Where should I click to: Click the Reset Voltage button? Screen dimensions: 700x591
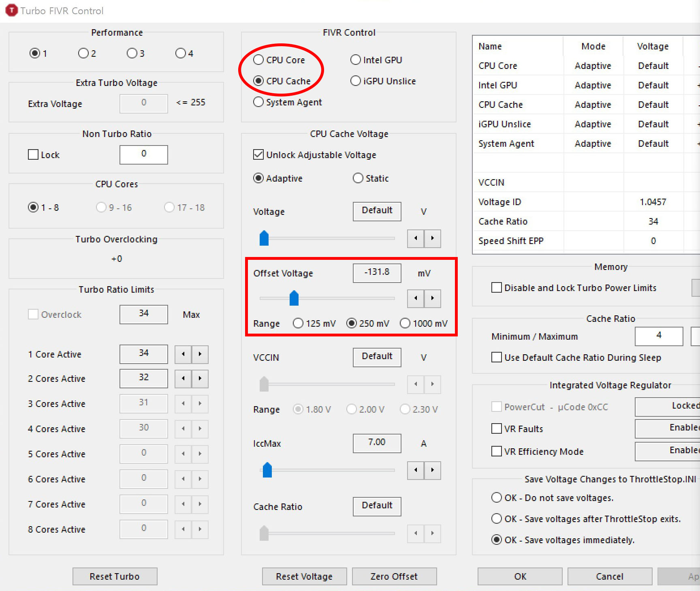(304, 576)
